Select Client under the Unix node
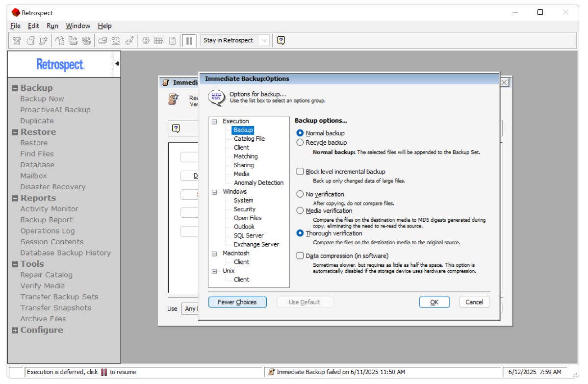 point(241,280)
